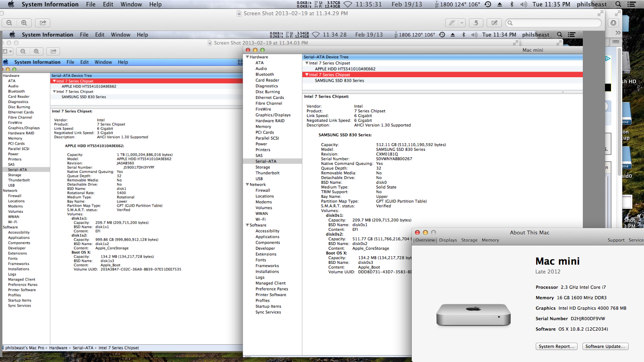Screen dimensions: 644x362
Task: Select Preference Panes in the Mac mini window sidebar
Action: [x=272, y=289]
